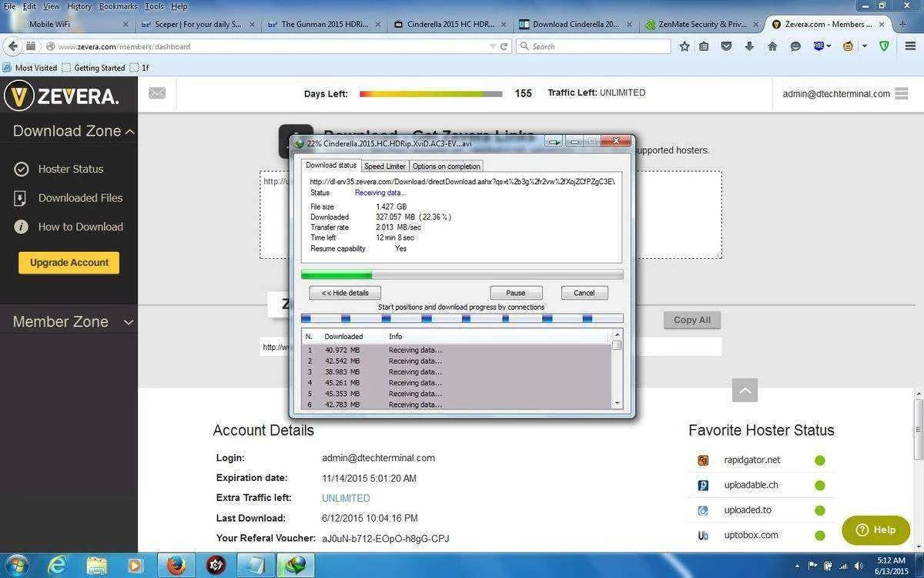Click the uploadable.ch hoster icon
This screenshot has height=578, width=924.
[703, 486]
